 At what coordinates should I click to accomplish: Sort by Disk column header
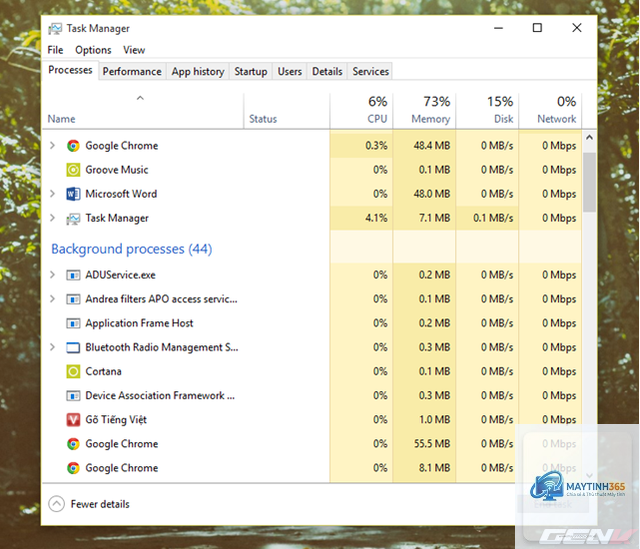(x=487, y=111)
